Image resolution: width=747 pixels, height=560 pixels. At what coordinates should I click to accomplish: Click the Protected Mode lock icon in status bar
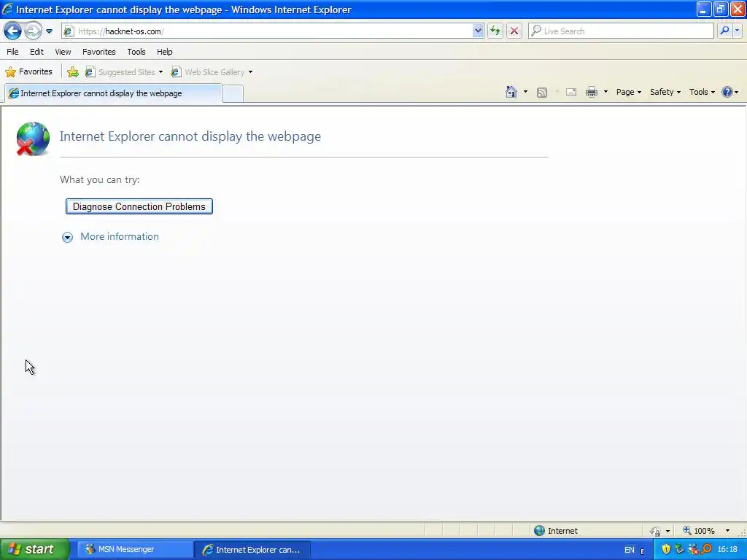(x=656, y=531)
